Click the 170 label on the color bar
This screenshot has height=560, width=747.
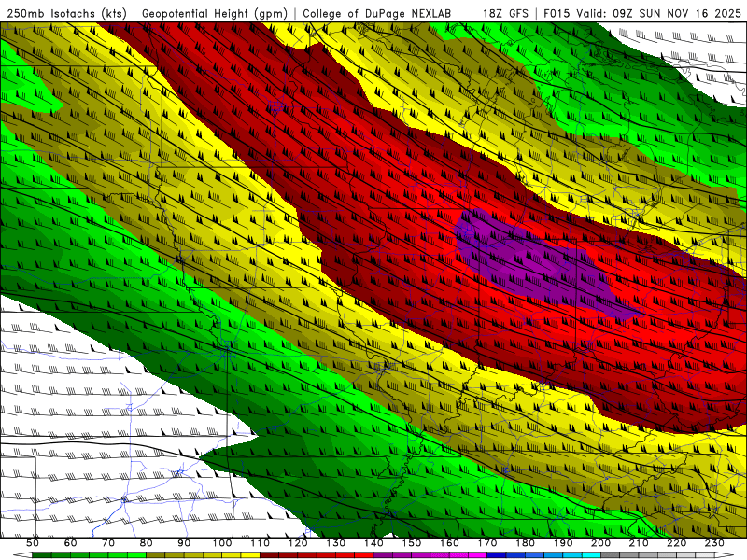487,543
